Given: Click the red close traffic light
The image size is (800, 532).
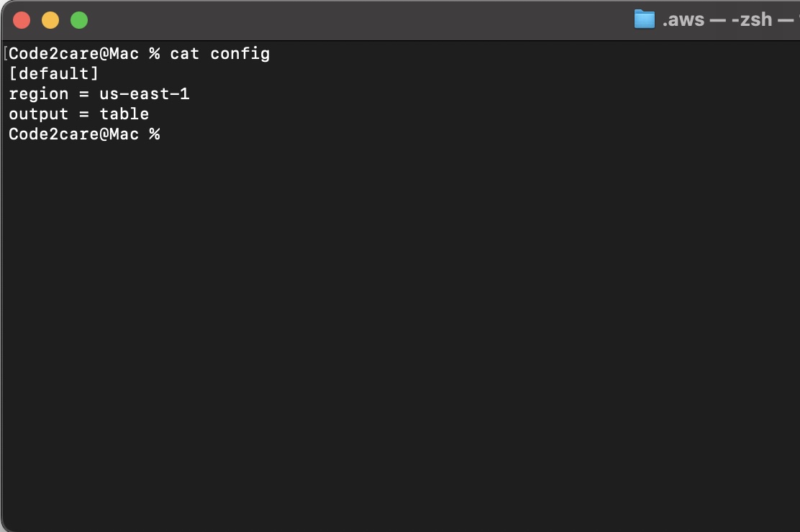Looking at the screenshot, I should (22, 21).
